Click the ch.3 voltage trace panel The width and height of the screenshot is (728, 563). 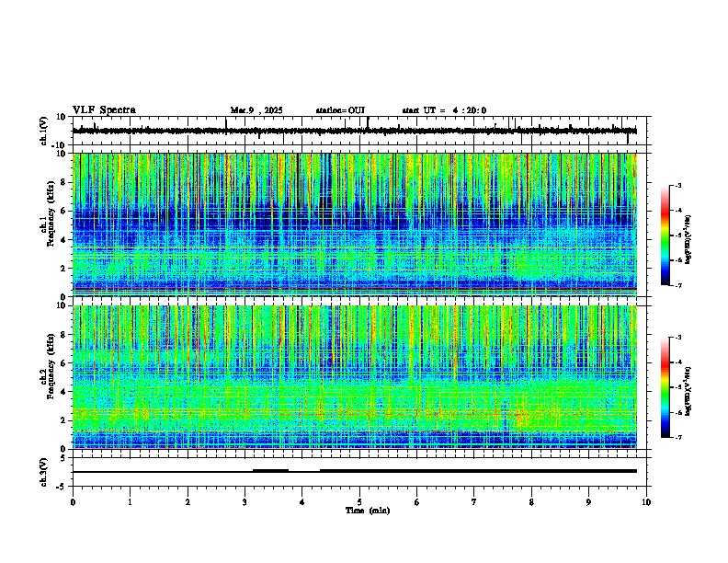click(x=359, y=472)
